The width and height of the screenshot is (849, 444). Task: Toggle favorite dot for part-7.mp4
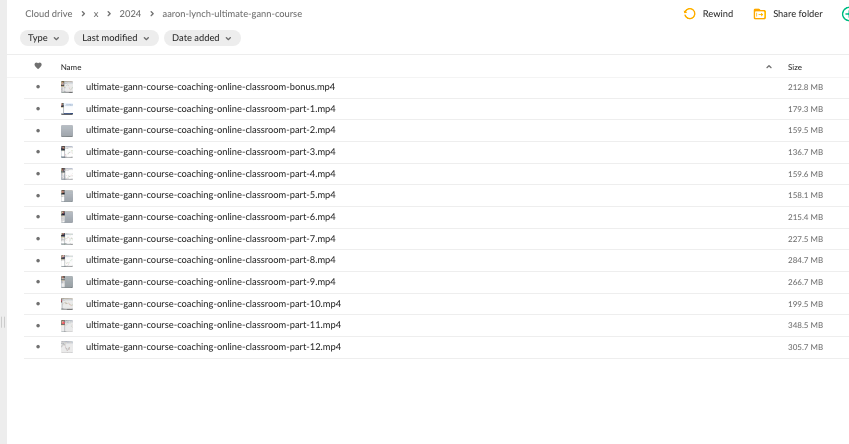(x=38, y=239)
